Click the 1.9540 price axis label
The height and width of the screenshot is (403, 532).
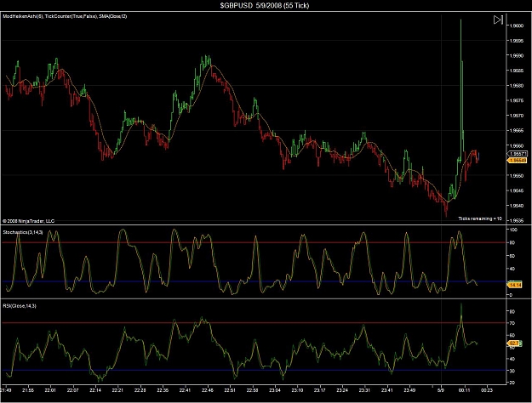516,205
